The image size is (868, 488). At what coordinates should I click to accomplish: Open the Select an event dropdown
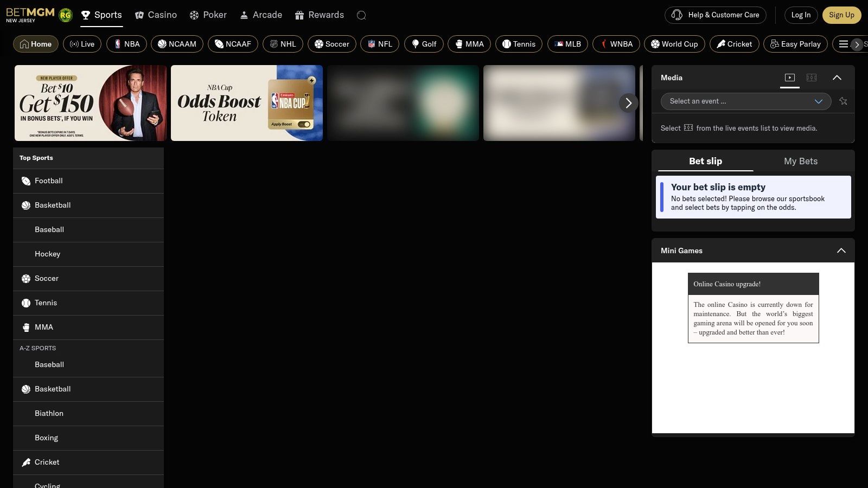coord(745,101)
